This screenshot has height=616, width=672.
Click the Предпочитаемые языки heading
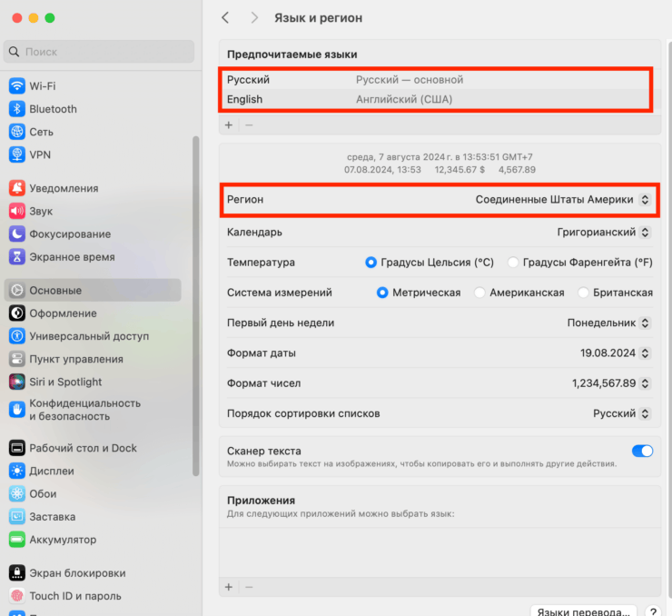coord(292,55)
